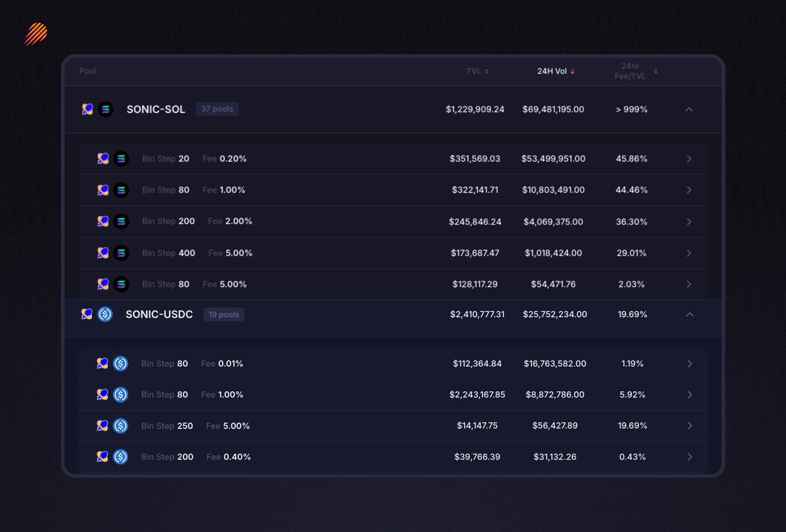Open the Bin Step 80 Fee 0.01% pool row
Screen dimensions: 786x532
point(688,364)
